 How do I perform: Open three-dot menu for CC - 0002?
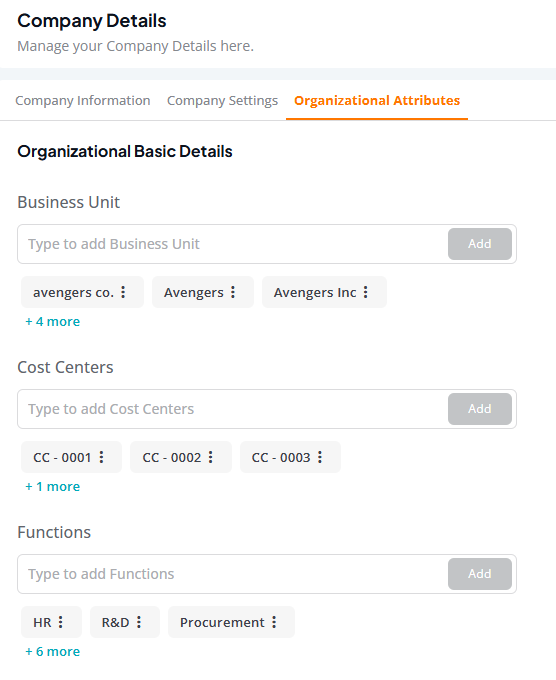coord(210,457)
